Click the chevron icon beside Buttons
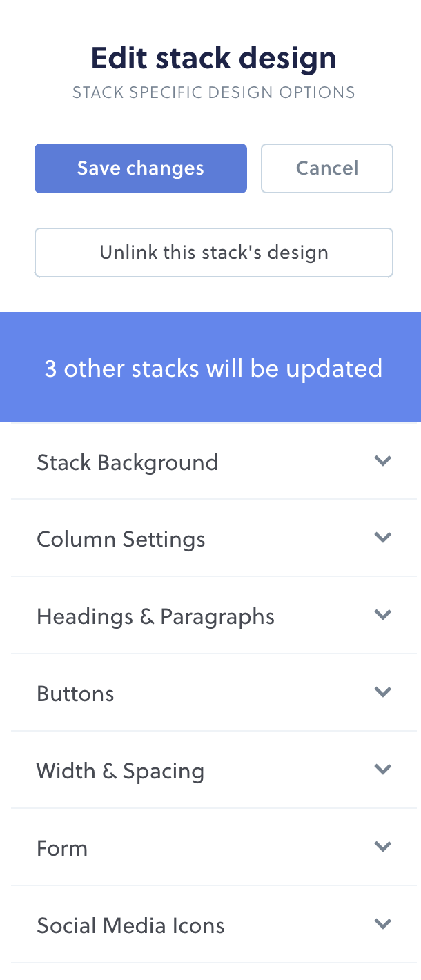 383,692
